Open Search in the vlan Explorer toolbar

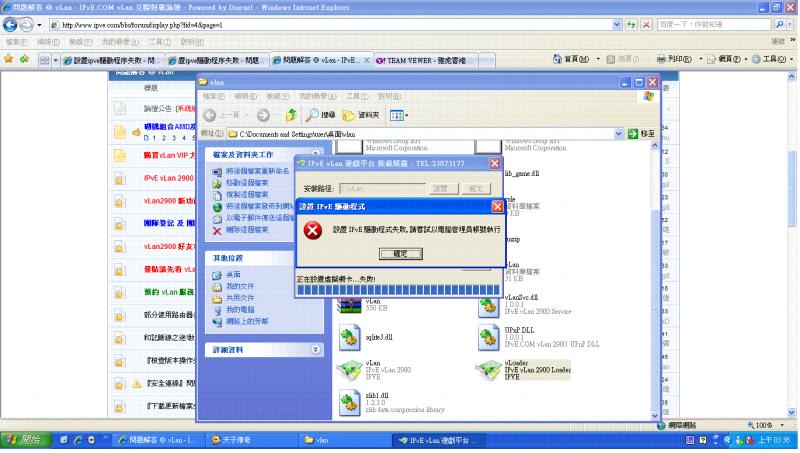click(x=320, y=115)
